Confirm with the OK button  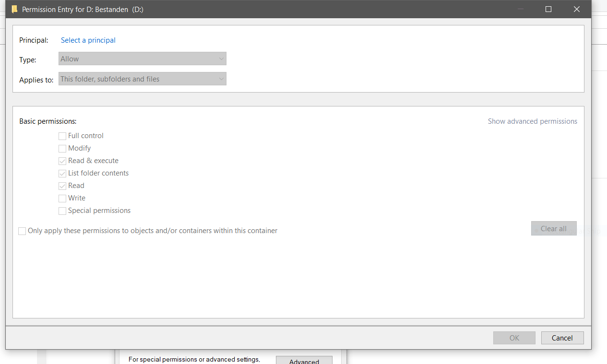514,338
